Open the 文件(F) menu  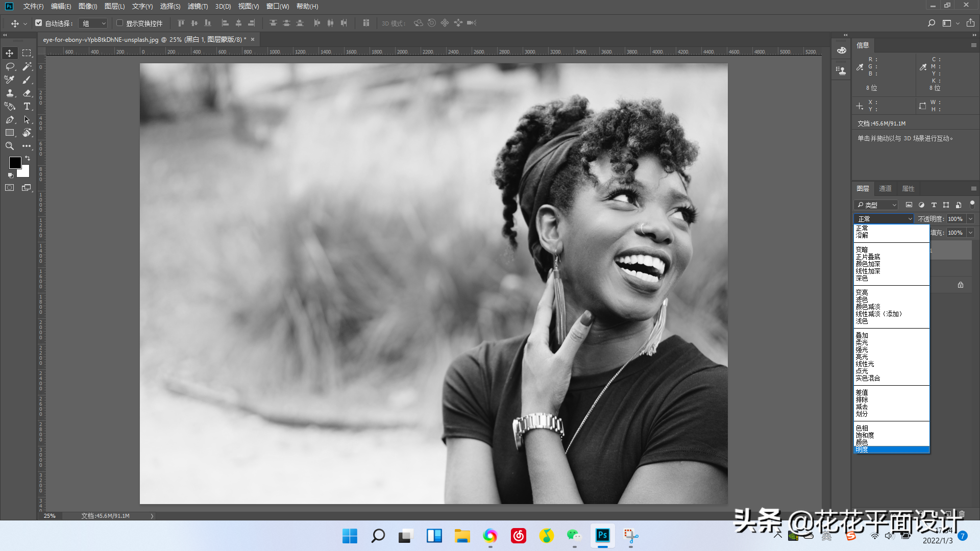coord(33,6)
